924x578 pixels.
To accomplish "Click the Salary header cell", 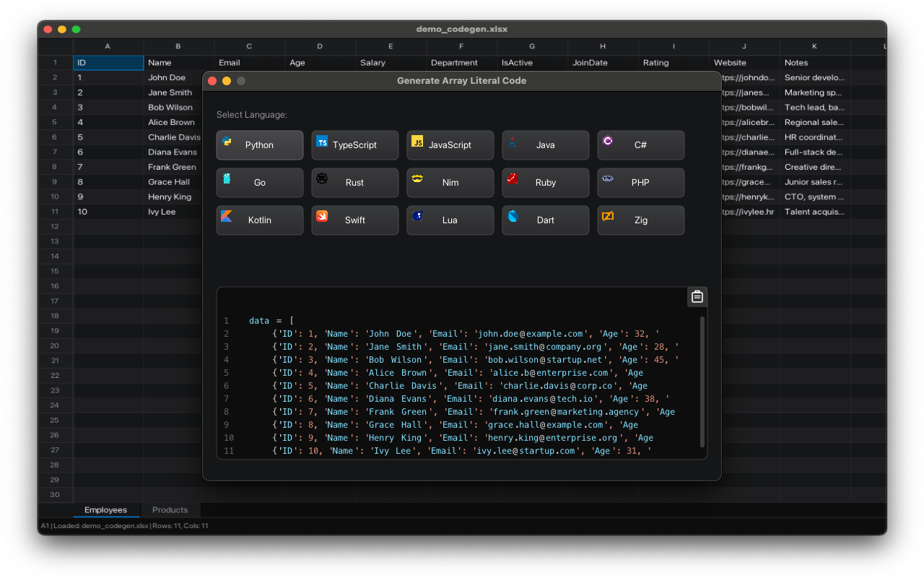I will point(391,63).
